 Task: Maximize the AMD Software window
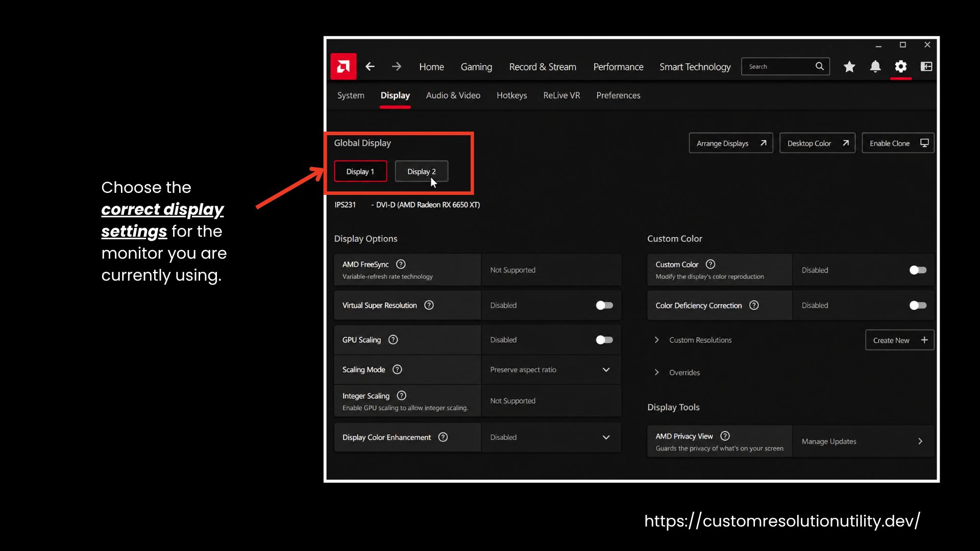point(902,45)
